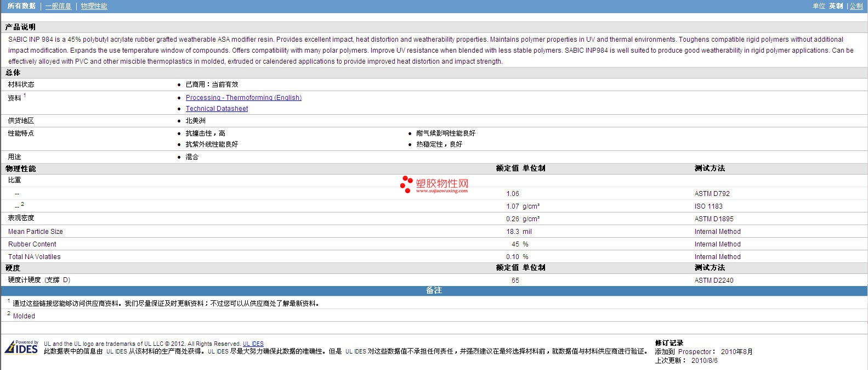Click the Powered by IDES logo
This screenshot has width=868, height=370.
click(21, 347)
